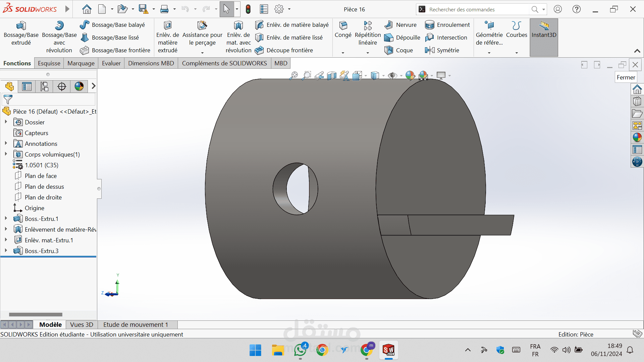
Task: Click the Enlèv. de matière extrudé icon
Action: (168, 26)
